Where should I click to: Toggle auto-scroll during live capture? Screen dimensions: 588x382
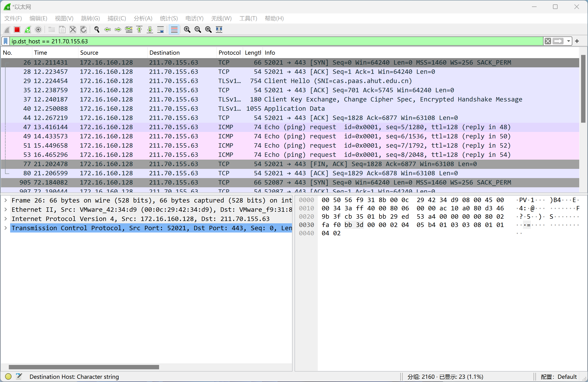(x=160, y=29)
